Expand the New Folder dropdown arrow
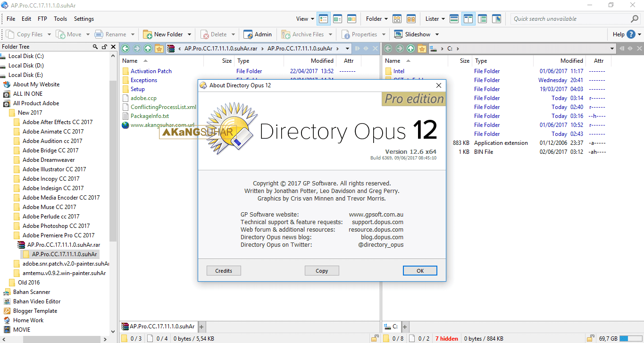 (x=189, y=34)
